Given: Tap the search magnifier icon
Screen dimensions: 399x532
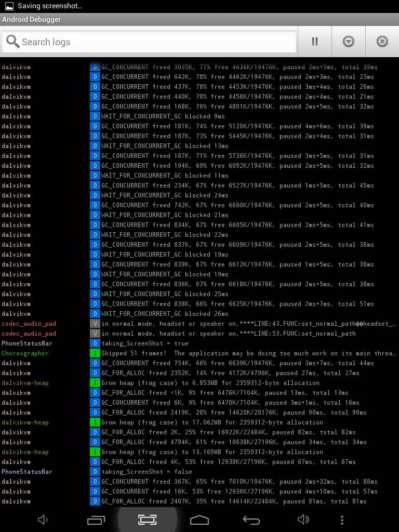Looking at the screenshot, I should click(13, 42).
